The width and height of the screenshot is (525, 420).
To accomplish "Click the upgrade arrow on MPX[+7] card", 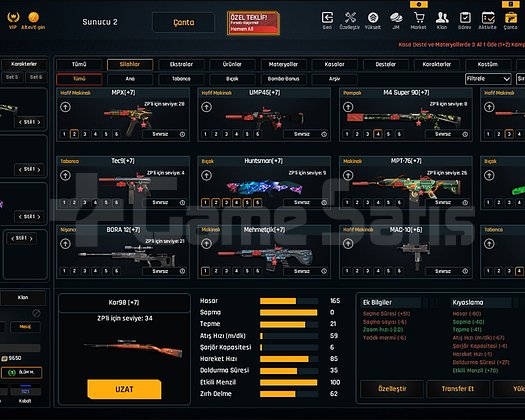I will (65, 107).
